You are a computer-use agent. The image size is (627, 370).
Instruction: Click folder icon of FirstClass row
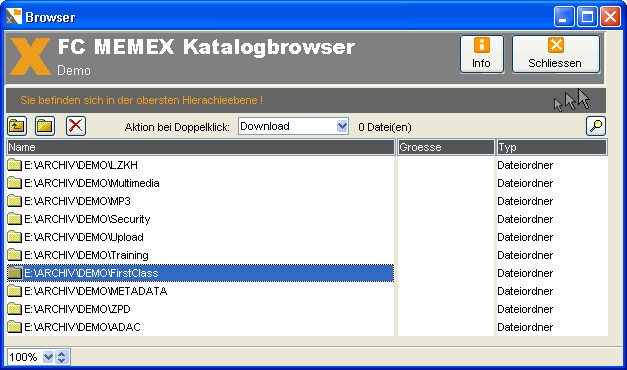(14, 273)
